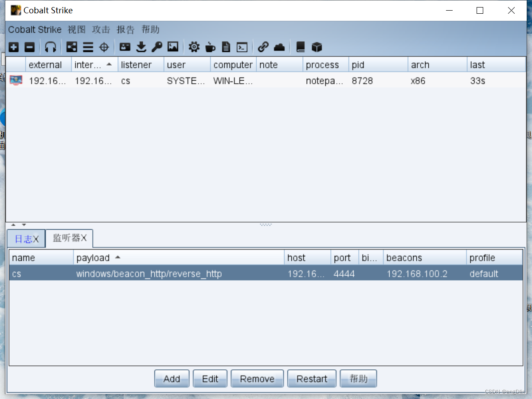Viewport: 532px width, 399px height.
Task: Sort listeners by the name column
Action: pyautogui.click(x=41, y=258)
